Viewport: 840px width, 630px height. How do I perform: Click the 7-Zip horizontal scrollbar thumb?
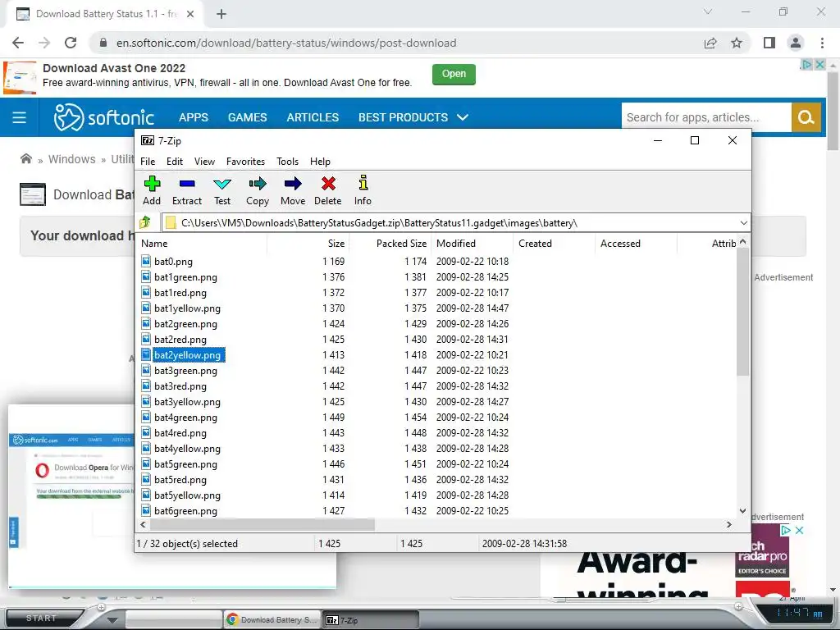coord(262,524)
